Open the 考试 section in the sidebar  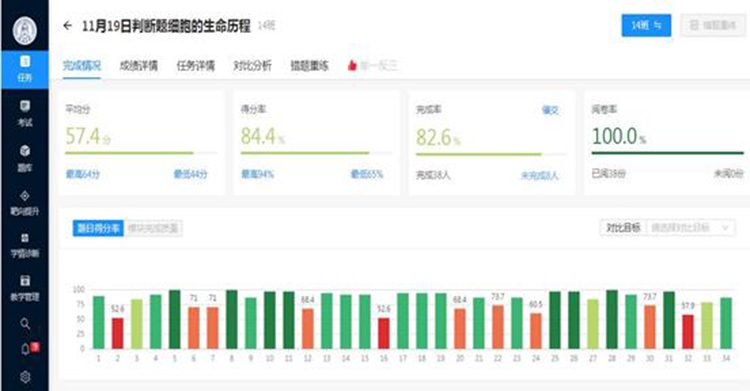pos(25,114)
